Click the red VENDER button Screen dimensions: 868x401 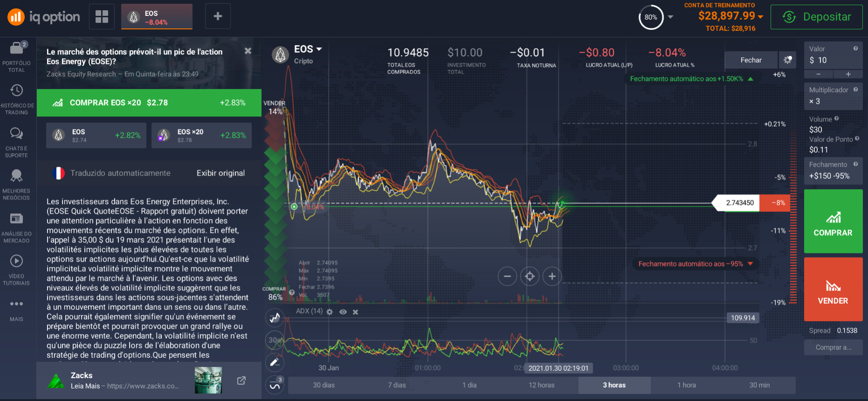point(833,289)
